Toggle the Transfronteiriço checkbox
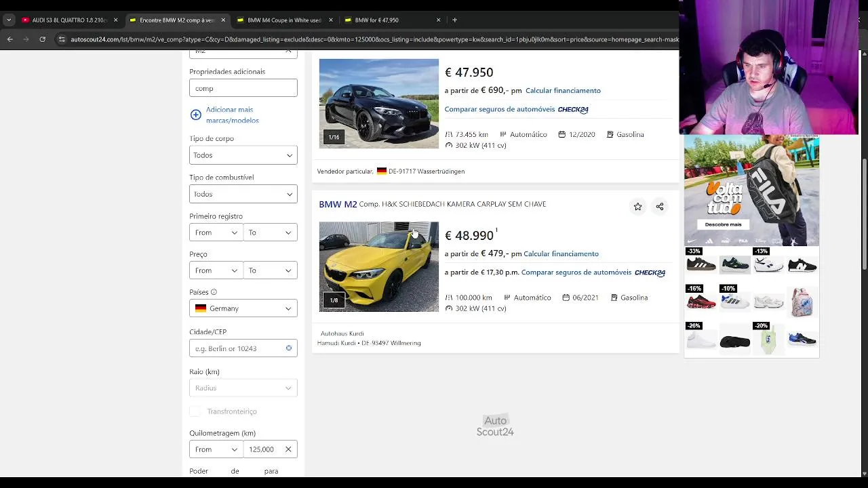 195,411
